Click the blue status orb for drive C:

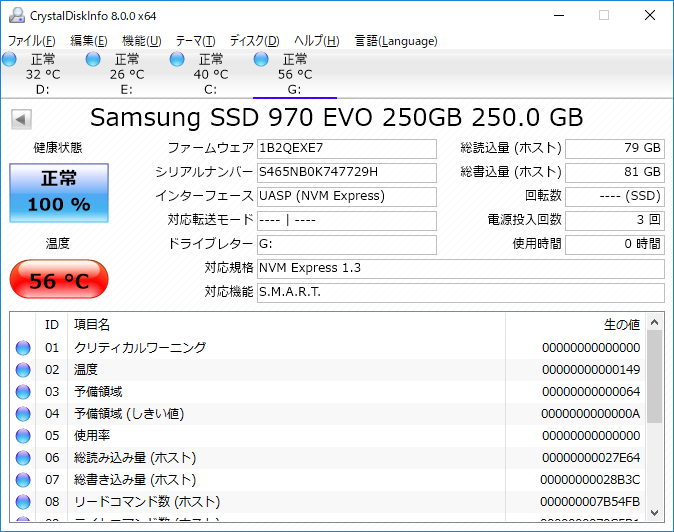coord(177,59)
